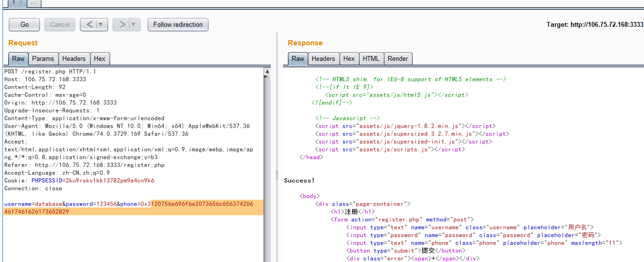
Task: Click the submit button tag line in response
Action: (406, 251)
